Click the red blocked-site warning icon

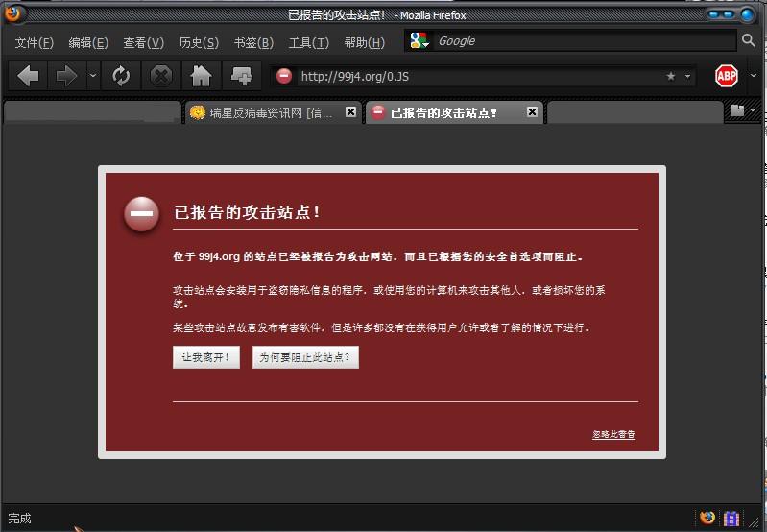point(141,214)
